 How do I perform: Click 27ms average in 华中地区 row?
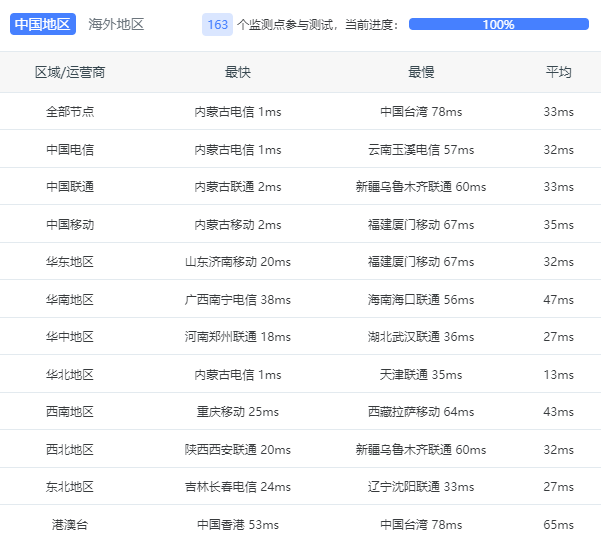558,337
